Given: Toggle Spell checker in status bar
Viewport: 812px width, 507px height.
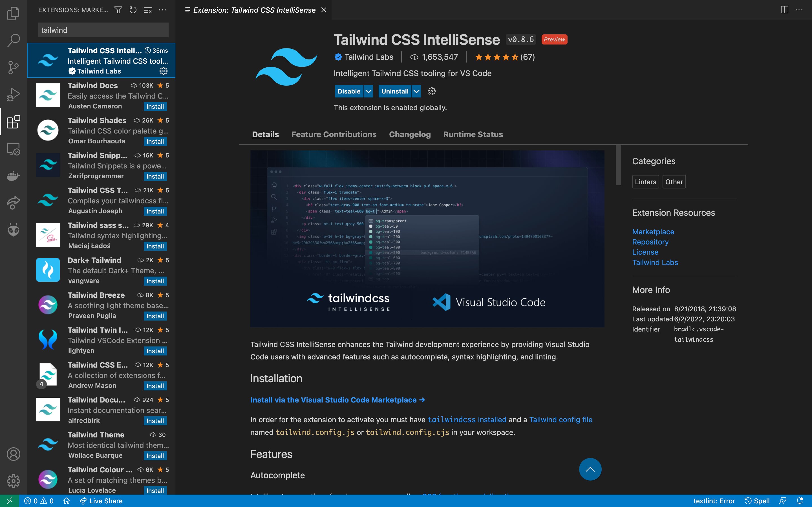Looking at the screenshot, I should (x=757, y=501).
